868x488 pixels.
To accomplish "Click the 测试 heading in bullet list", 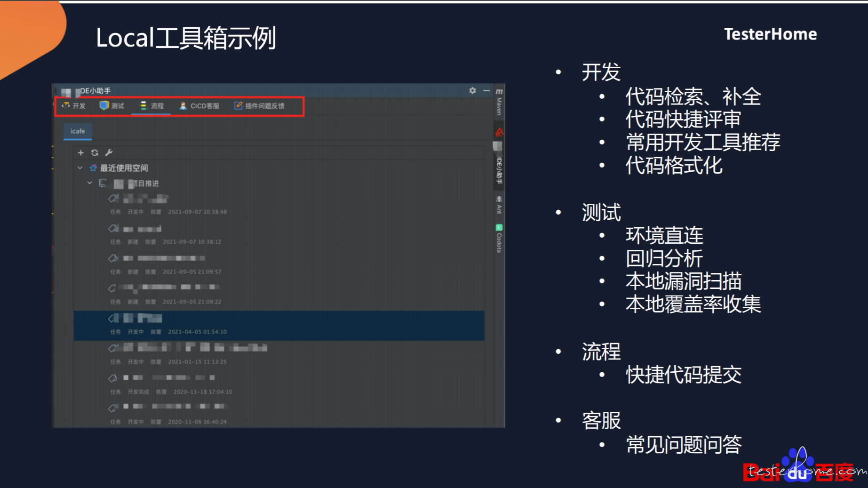I will pos(601,212).
